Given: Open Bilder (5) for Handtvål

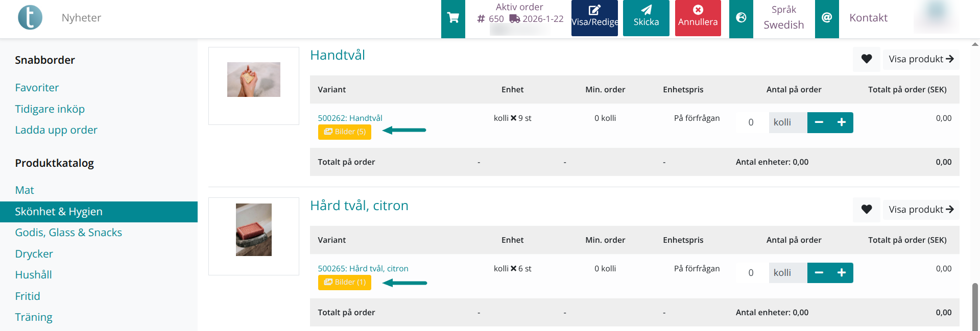Looking at the screenshot, I should [x=345, y=132].
